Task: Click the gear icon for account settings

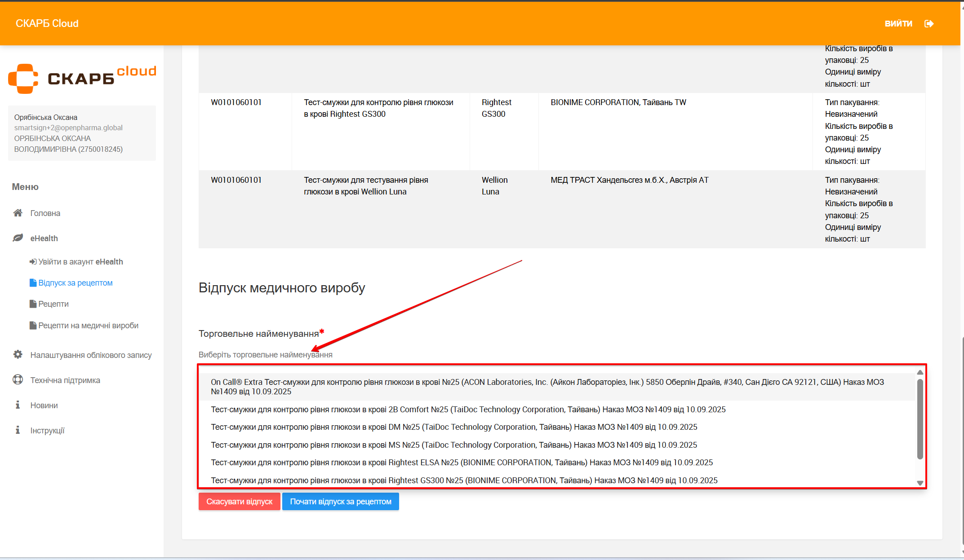Action: [18, 355]
